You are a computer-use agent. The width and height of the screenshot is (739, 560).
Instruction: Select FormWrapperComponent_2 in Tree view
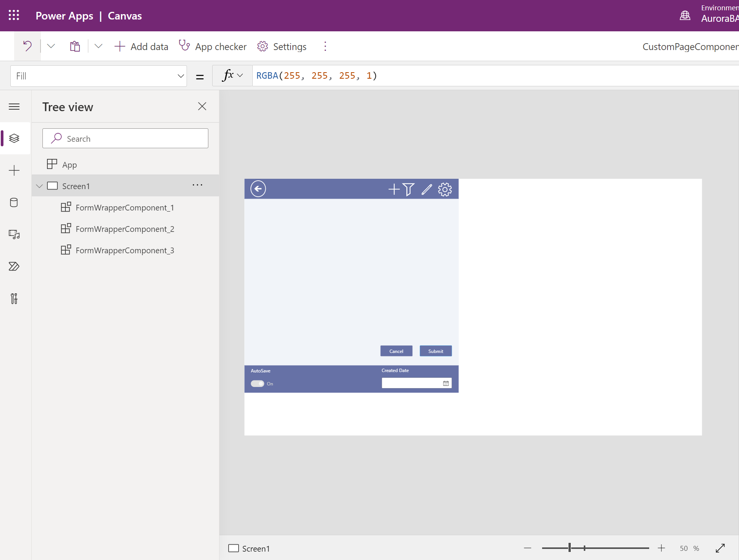point(125,229)
